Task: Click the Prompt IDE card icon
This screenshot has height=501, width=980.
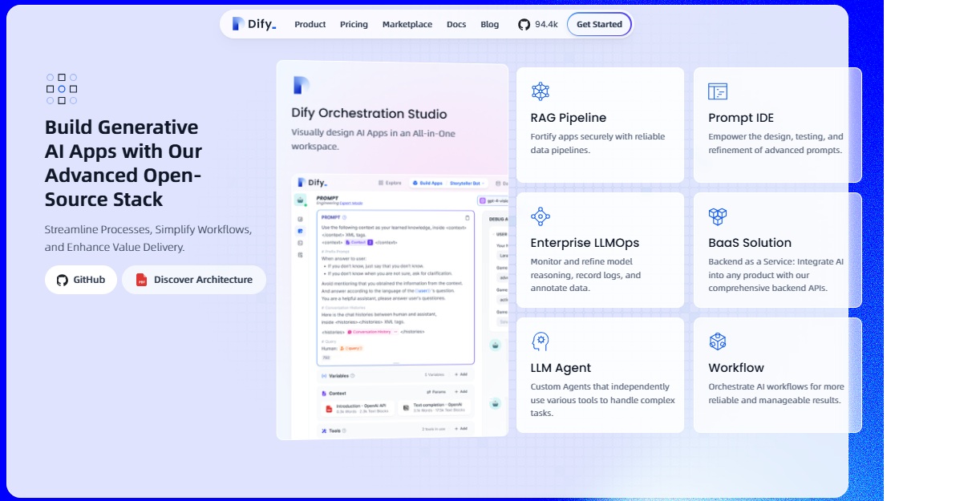Action: 718,91
